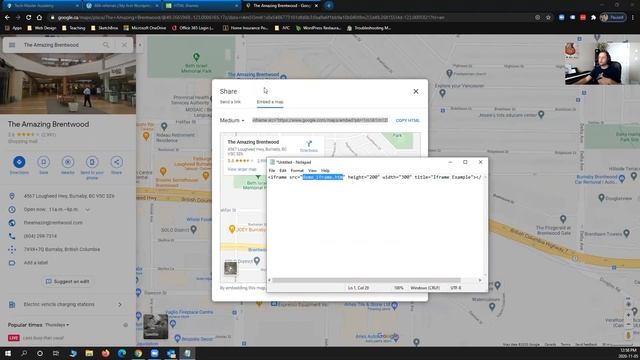The height and width of the screenshot is (360, 640).
Task: Expand the opening hours chevron
Action: coord(87,210)
